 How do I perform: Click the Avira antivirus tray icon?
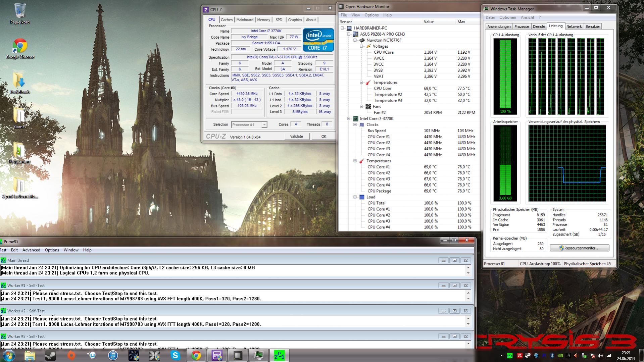coord(519,356)
